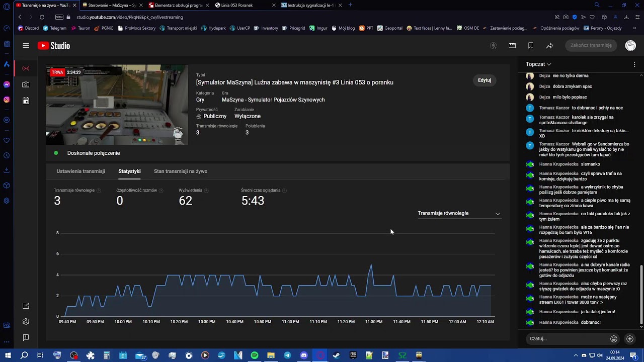This screenshot has width=644, height=362.
Task: Open the chat three-dot options menu
Action: (634, 64)
